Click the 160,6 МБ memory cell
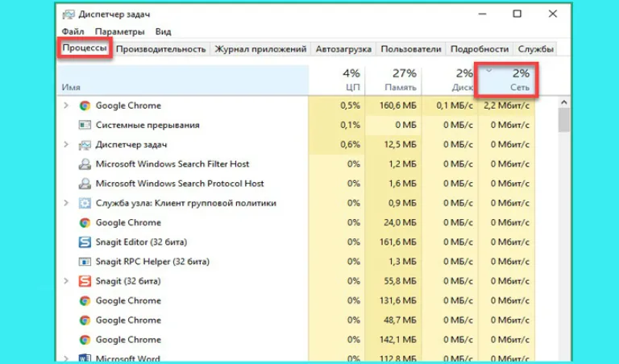Viewport: 619px width, 364px height. tap(393, 105)
